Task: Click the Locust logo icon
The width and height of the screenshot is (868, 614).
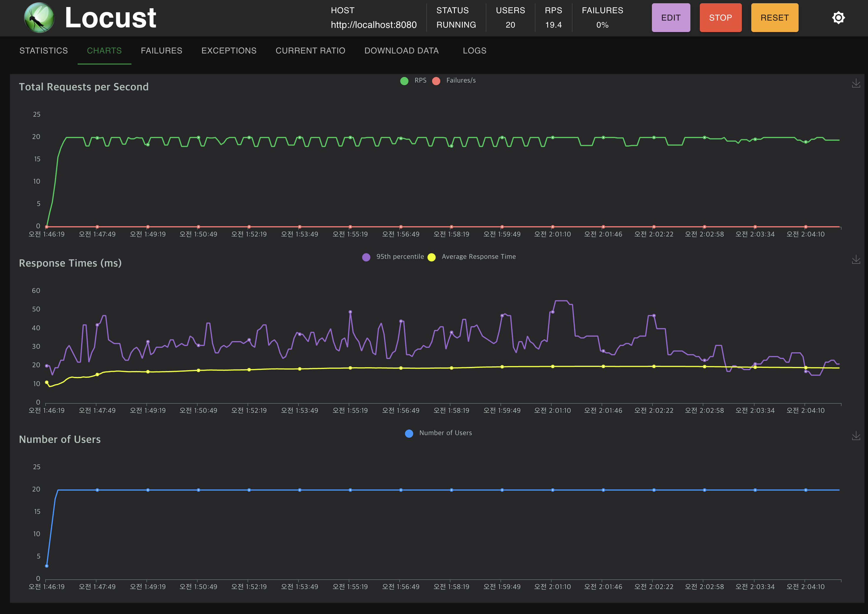Action: point(39,18)
